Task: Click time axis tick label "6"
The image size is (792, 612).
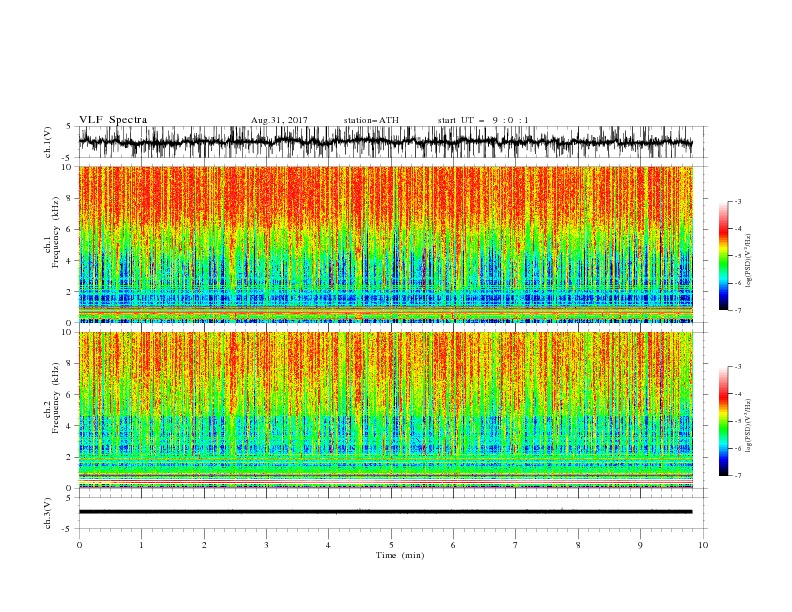Action: click(453, 545)
